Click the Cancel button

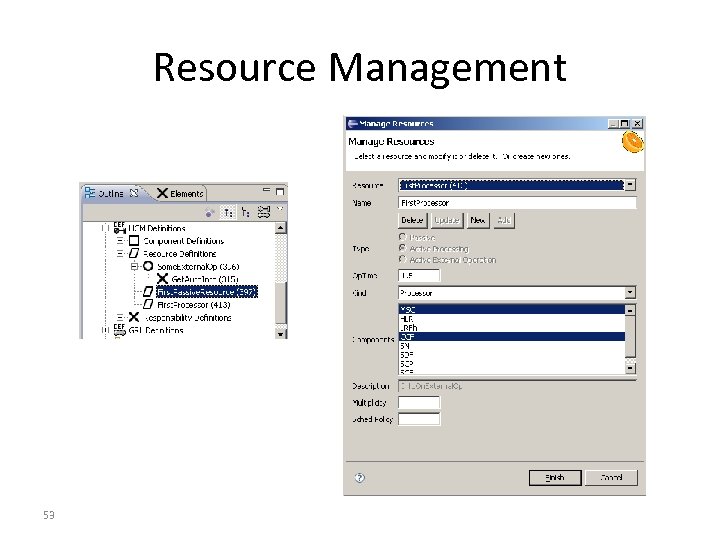coord(611,478)
